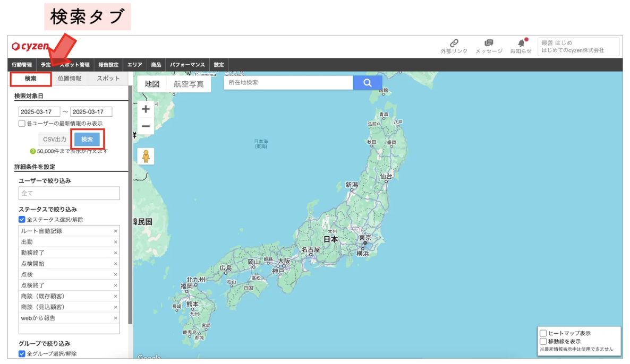Click 福岡 on the map
This screenshot has width=630, height=364.
(x=186, y=286)
